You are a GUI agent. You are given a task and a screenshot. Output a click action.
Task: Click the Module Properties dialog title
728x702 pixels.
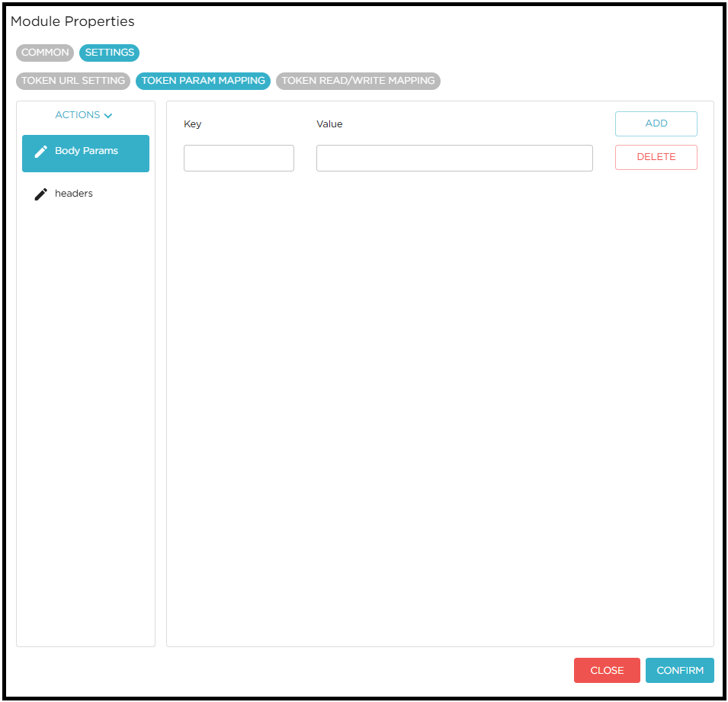pos(72,22)
